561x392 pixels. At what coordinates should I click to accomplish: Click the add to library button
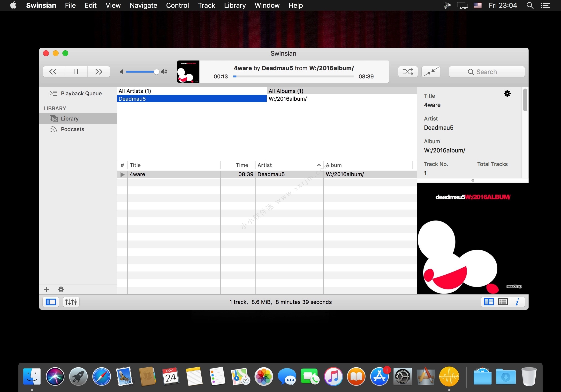pyautogui.click(x=46, y=289)
